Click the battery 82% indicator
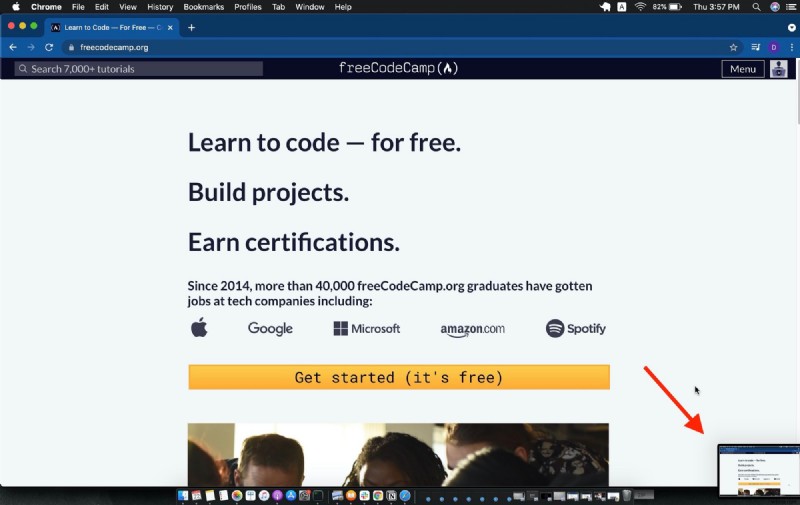Viewport: 800px width, 505px height. coord(667,7)
